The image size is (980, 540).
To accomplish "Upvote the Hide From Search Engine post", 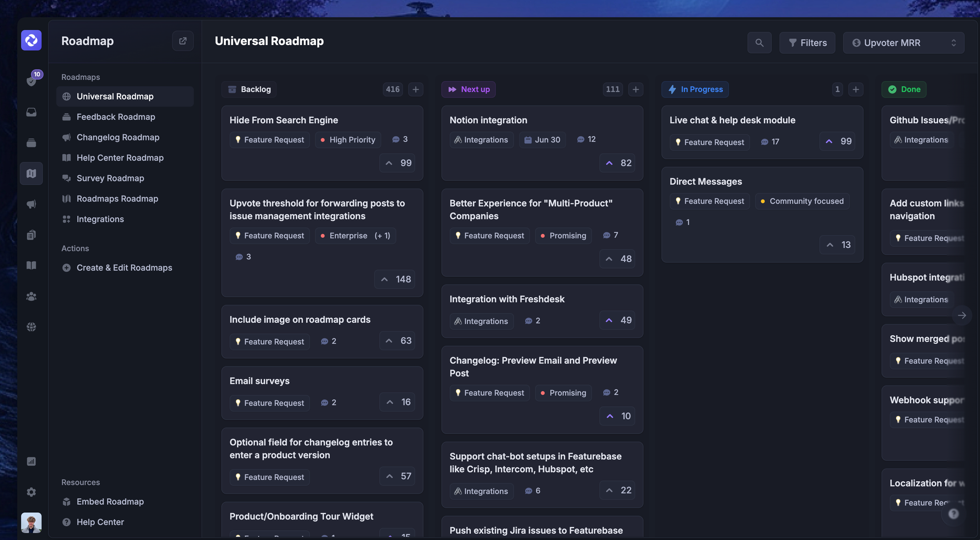I will click(x=397, y=163).
